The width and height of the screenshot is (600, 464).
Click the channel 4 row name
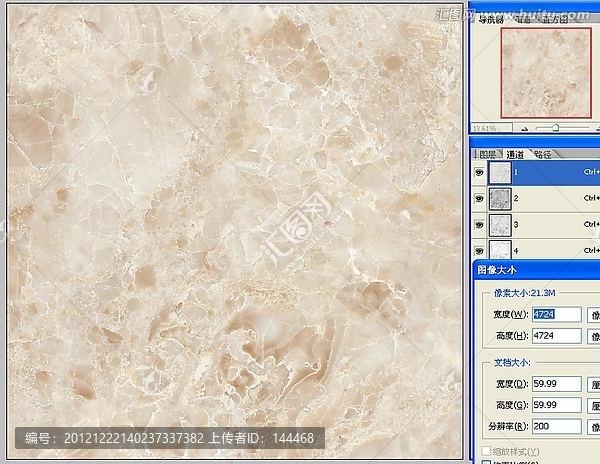[516, 251]
